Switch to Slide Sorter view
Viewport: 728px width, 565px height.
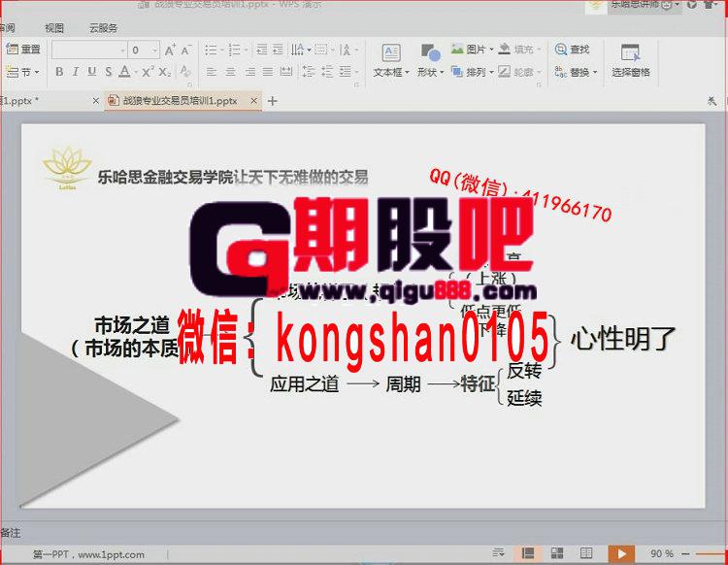pyautogui.click(x=557, y=553)
